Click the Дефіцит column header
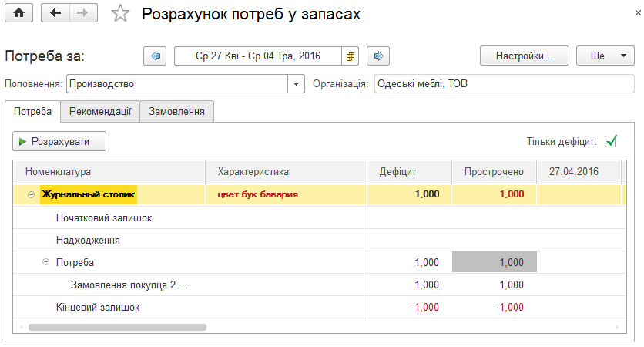This screenshot has height=347, width=644. [410, 172]
